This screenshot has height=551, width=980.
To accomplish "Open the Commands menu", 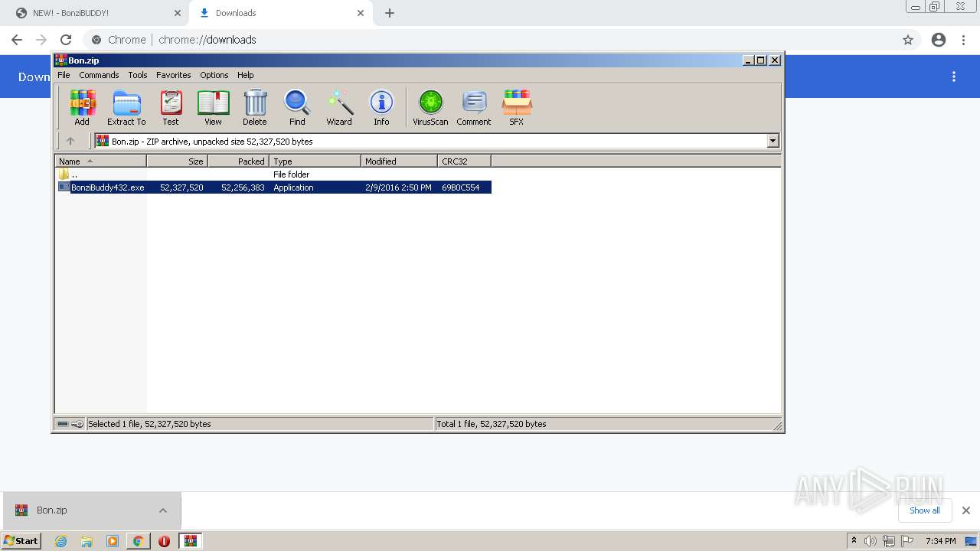I will coord(99,75).
